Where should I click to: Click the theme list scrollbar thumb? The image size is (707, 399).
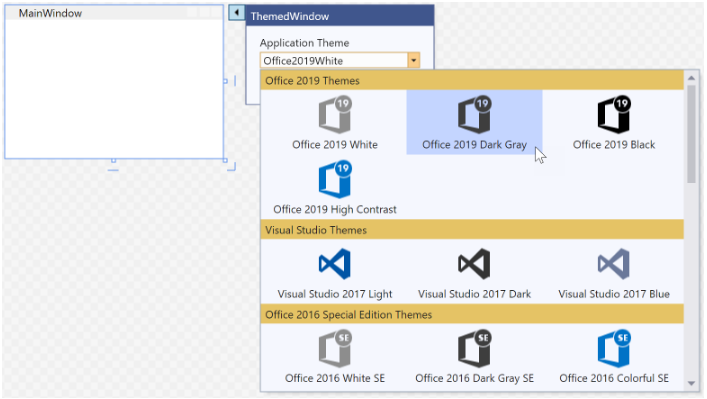[x=691, y=134]
